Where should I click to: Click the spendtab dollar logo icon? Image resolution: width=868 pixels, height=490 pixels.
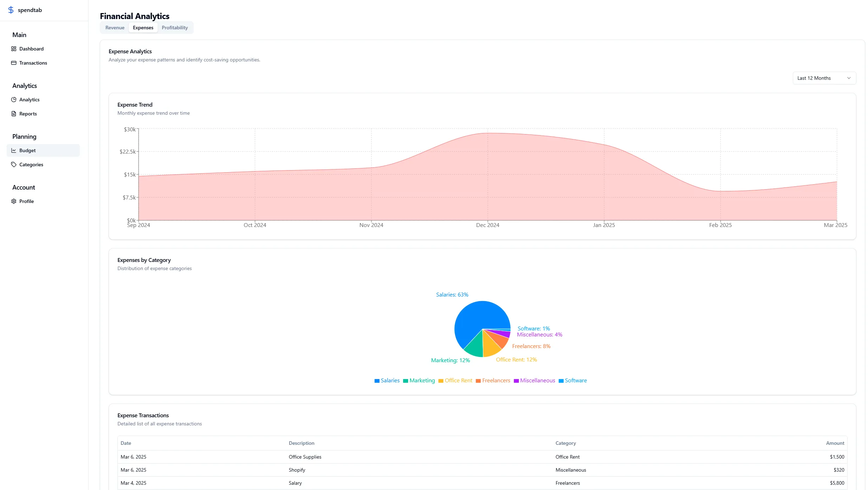[11, 10]
